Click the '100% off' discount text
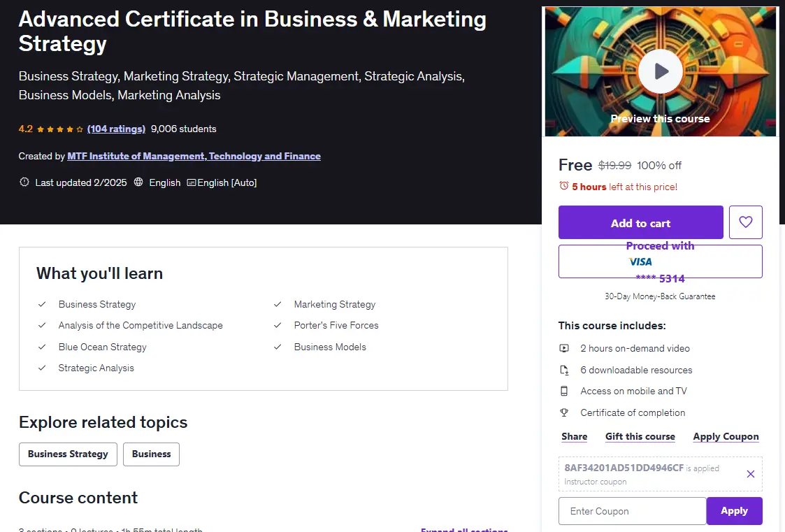Image resolution: width=785 pixels, height=532 pixels. pyautogui.click(x=659, y=165)
